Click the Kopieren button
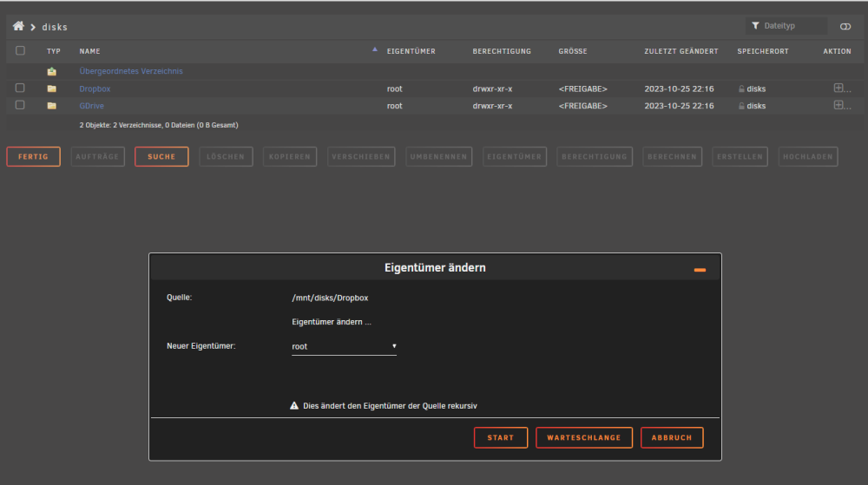 [290, 156]
